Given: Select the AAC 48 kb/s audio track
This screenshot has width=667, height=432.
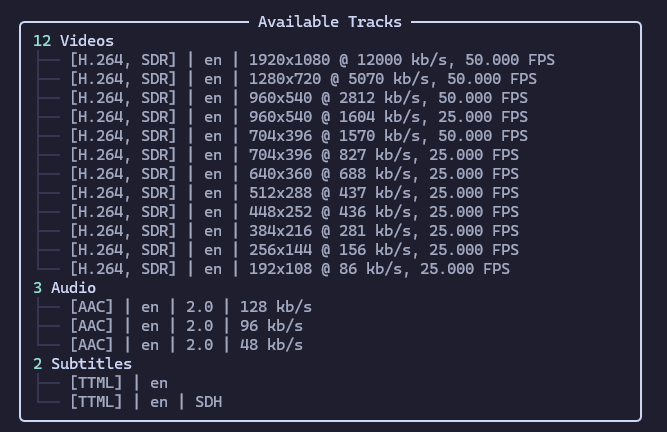Looking at the screenshot, I should click(x=186, y=345).
